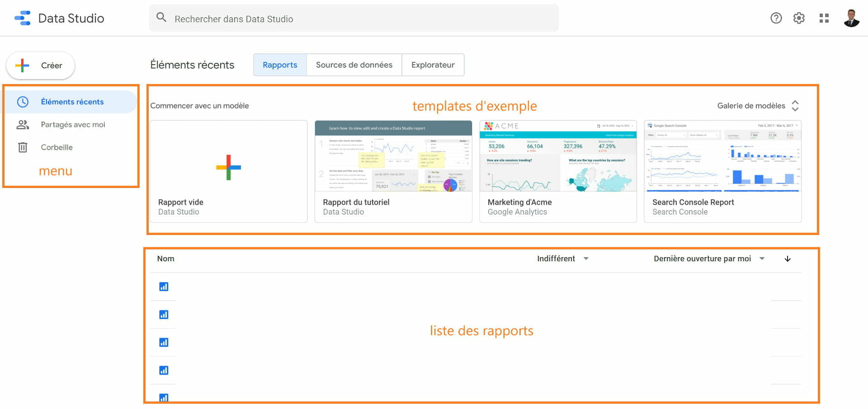This screenshot has height=409, width=868.
Task: Open the Rapport vide template card
Action: point(228,171)
